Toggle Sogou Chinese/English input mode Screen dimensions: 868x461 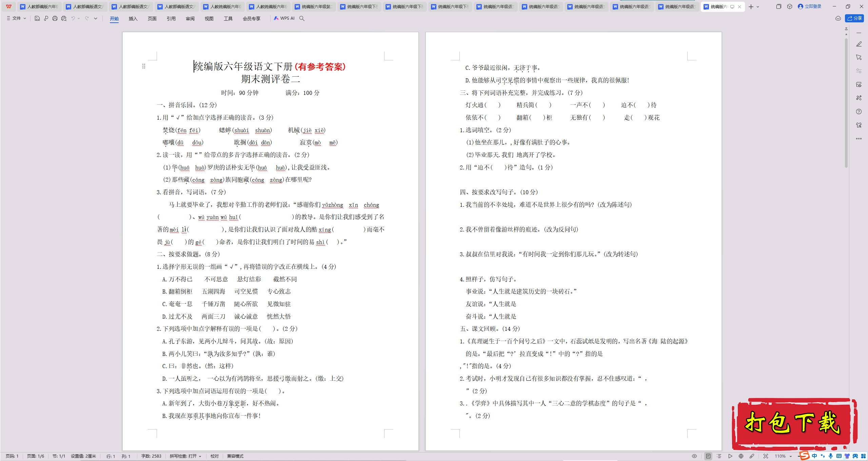814,456
